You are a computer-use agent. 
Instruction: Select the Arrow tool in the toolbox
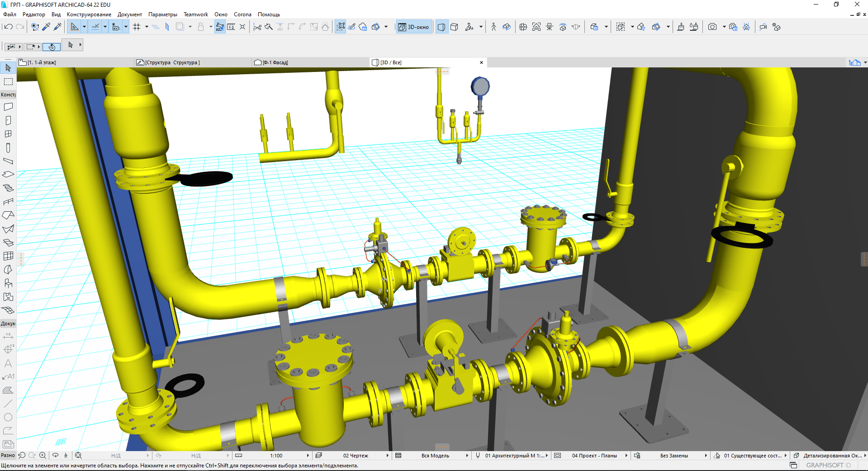pos(8,68)
